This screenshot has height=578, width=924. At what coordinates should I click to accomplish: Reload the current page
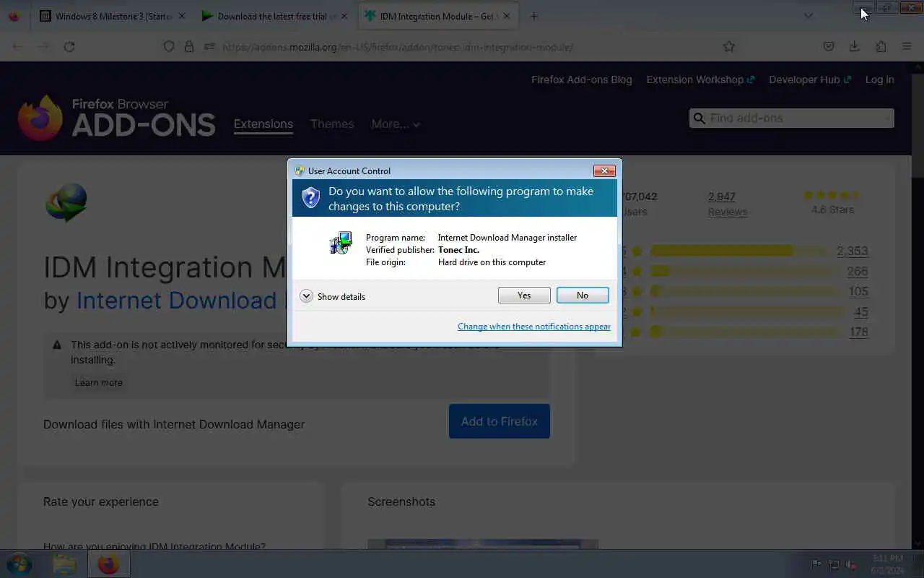click(69, 46)
